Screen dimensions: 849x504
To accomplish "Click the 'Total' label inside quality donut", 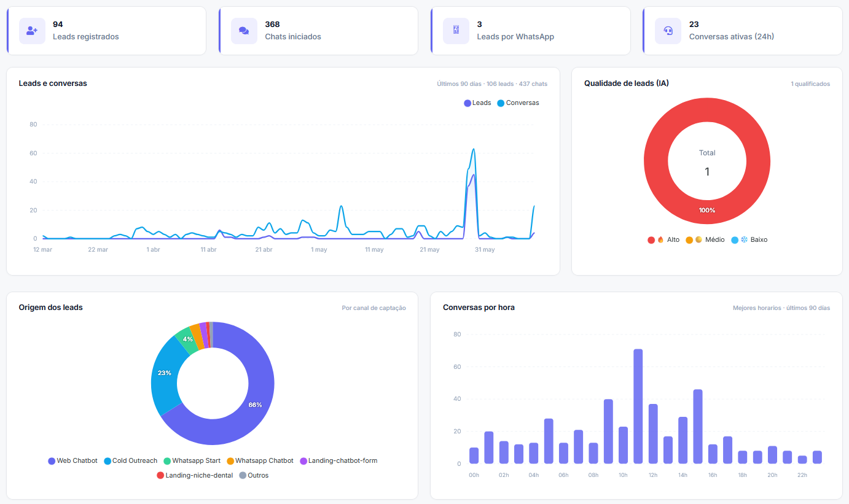I will click(x=707, y=153).
